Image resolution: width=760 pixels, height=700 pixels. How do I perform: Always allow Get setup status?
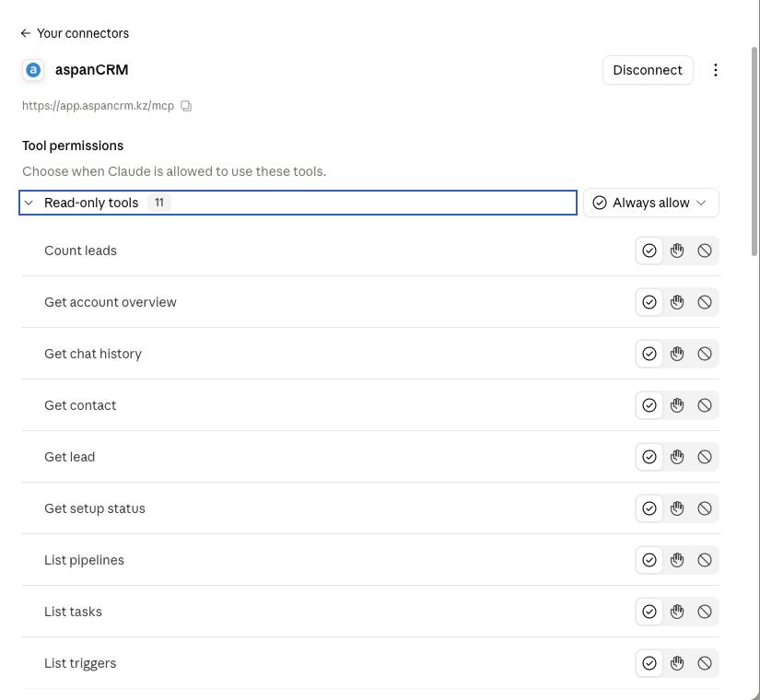pos(649,508)
